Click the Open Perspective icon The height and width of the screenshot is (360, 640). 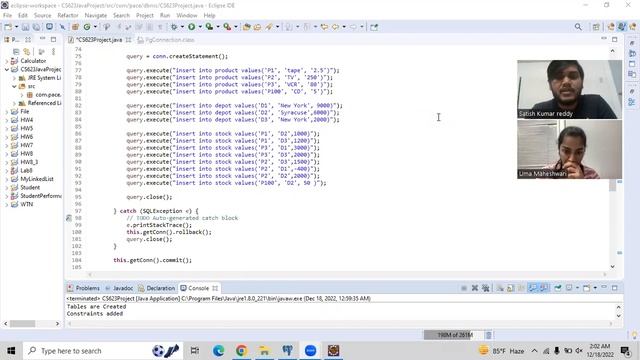(x=596, y=27)
